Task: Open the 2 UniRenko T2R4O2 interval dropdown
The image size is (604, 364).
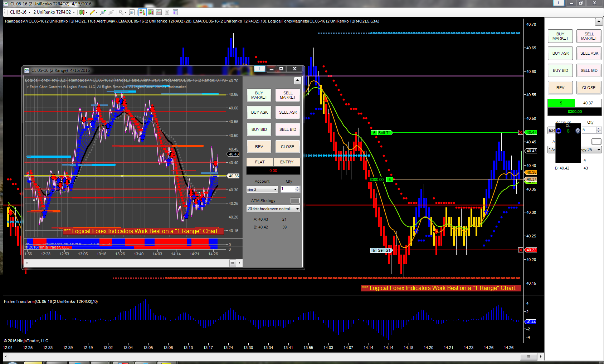Action: click(54, 12)
